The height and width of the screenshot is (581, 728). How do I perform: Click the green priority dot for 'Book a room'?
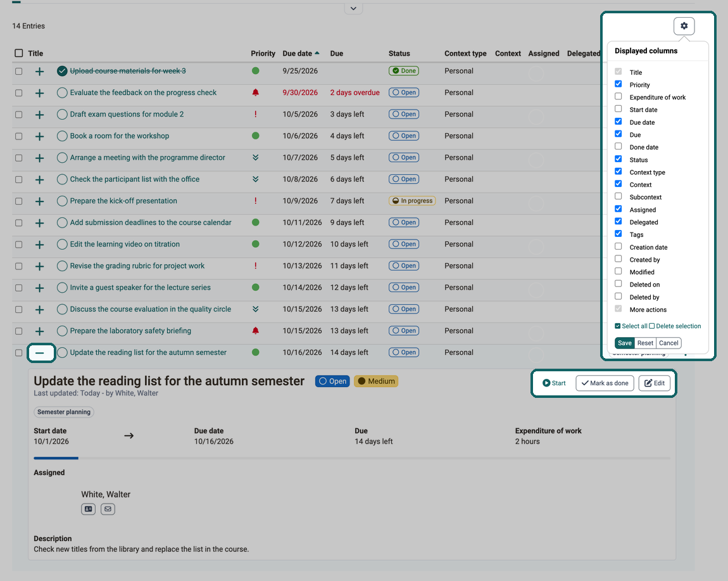(255, 136)
